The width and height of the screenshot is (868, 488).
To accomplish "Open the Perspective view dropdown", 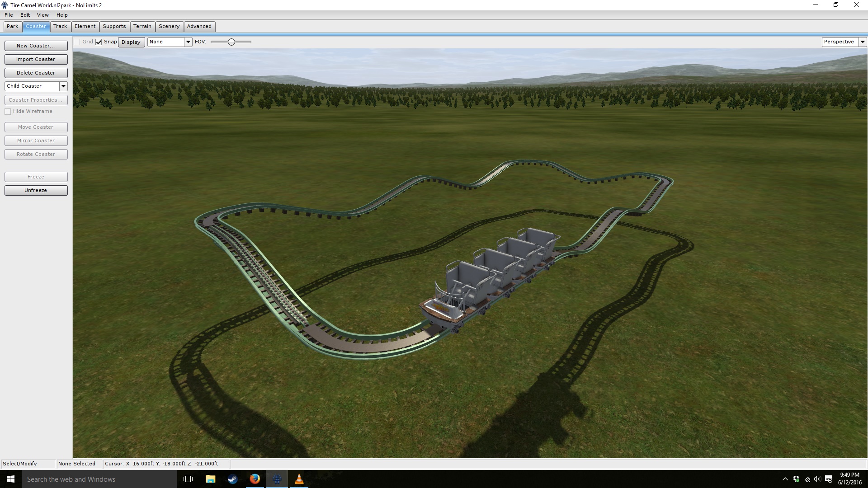I will click(x=863, y=42).
